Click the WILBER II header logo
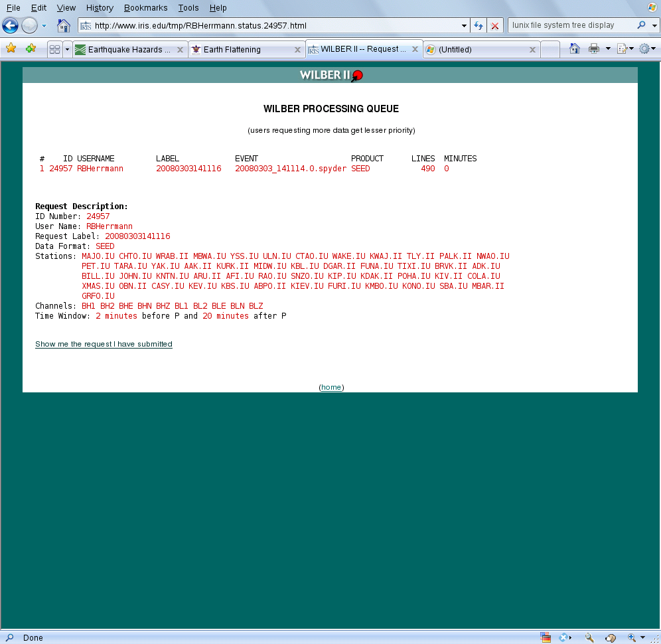Screen dimensions: 661x644 pyautogui.click(x=331, y=75)
